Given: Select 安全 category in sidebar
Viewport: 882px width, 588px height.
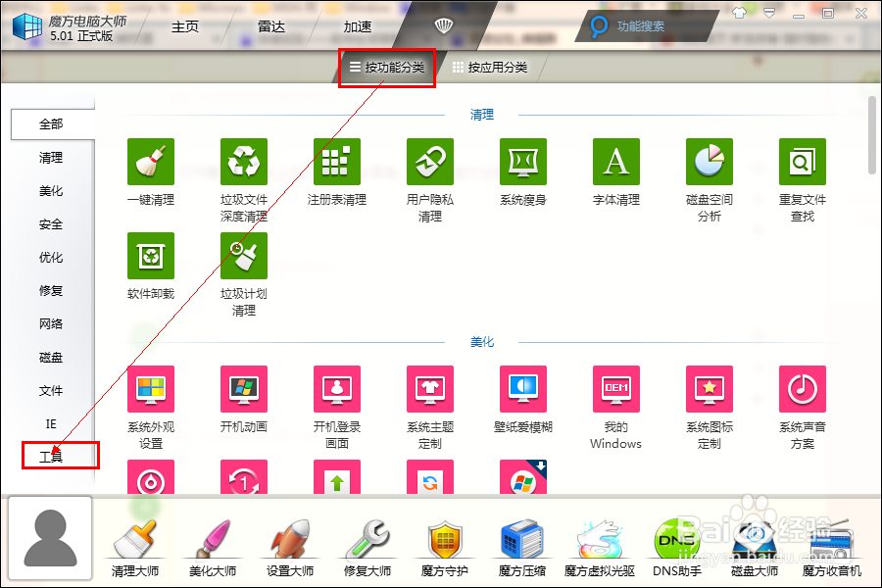Looking at the screenshot, I should 51,224.
